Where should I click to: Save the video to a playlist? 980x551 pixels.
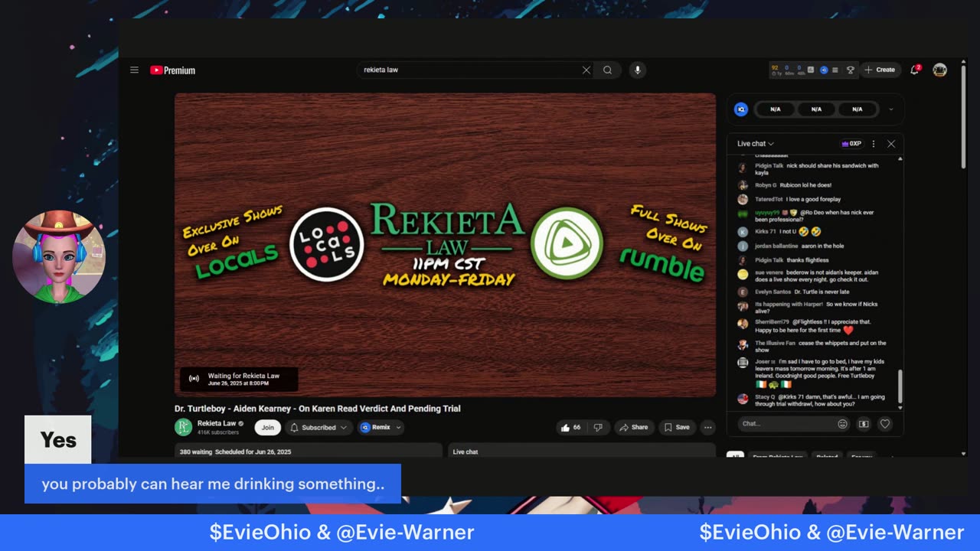[677, 428]
